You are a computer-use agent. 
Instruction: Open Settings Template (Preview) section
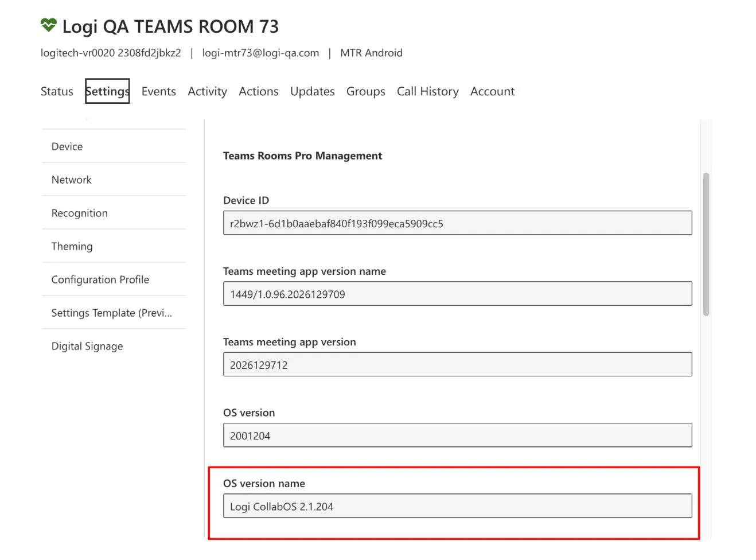(x=114, y=313)
